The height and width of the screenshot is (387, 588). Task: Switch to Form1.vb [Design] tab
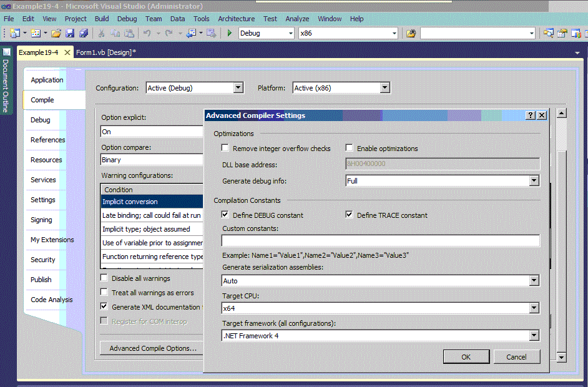105,52
